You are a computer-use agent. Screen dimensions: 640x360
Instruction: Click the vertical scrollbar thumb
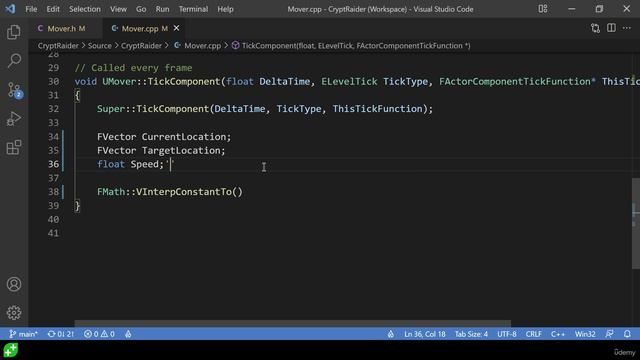point(636,223)
